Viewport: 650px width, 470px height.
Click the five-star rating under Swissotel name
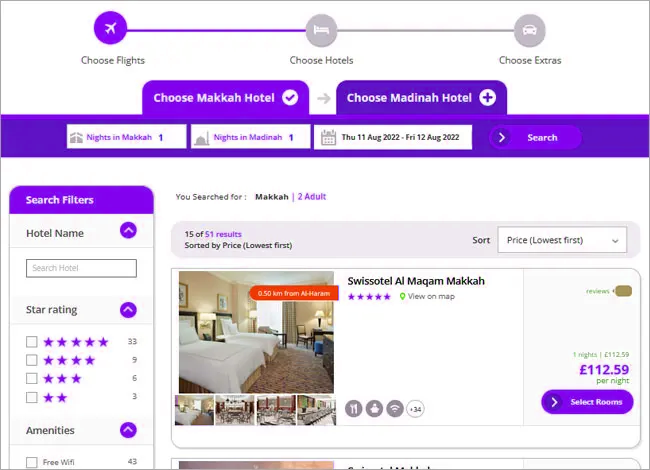click(x=369, y=297)
